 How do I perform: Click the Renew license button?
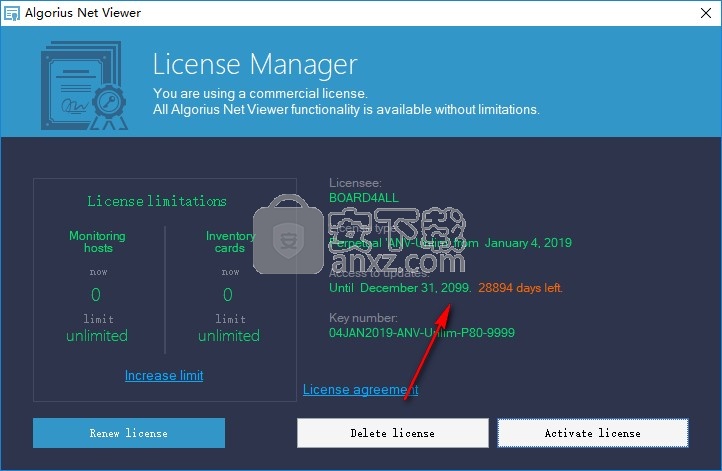pyautogui.click(x=129, y=433)
